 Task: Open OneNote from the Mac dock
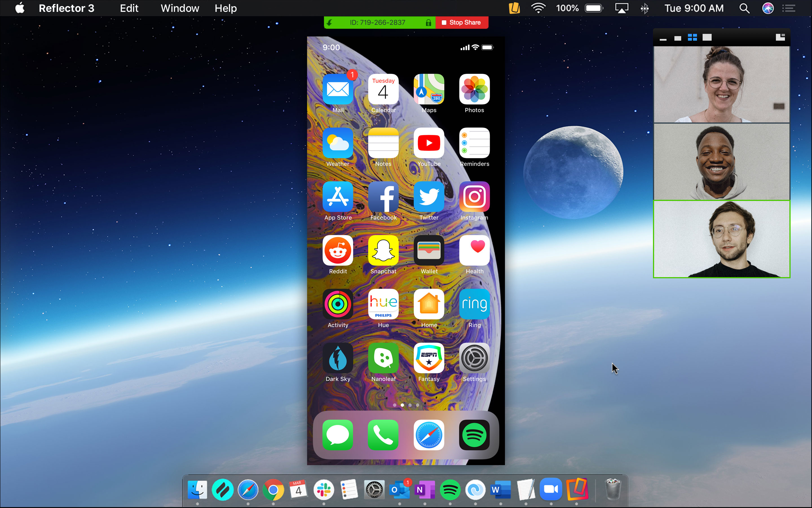425,490
